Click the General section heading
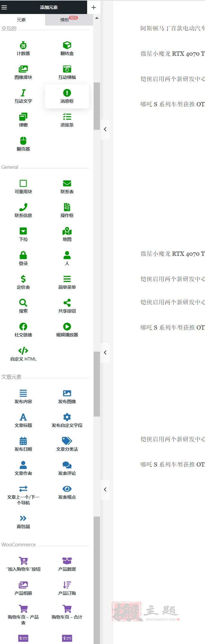 [x=10, y=167]
